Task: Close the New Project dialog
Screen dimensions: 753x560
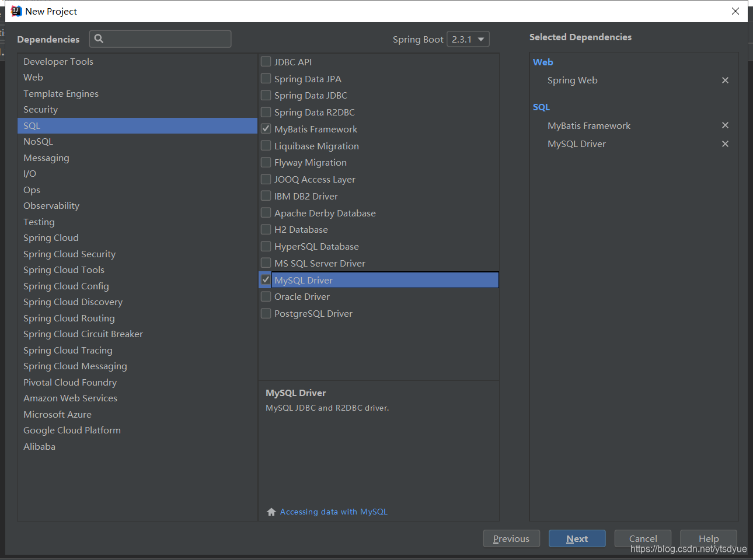Action: 735,11
